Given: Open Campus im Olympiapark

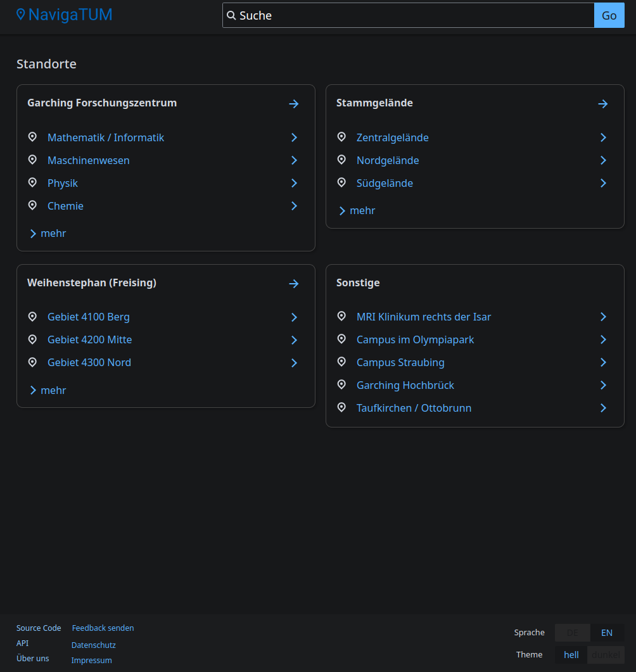Looking at the screenshot, I should [416, 340].
